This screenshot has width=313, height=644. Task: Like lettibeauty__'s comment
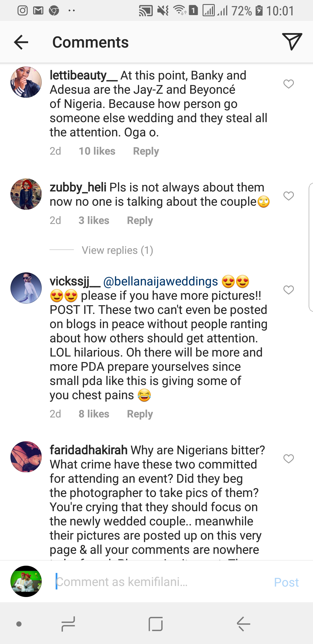click(288, 84)
